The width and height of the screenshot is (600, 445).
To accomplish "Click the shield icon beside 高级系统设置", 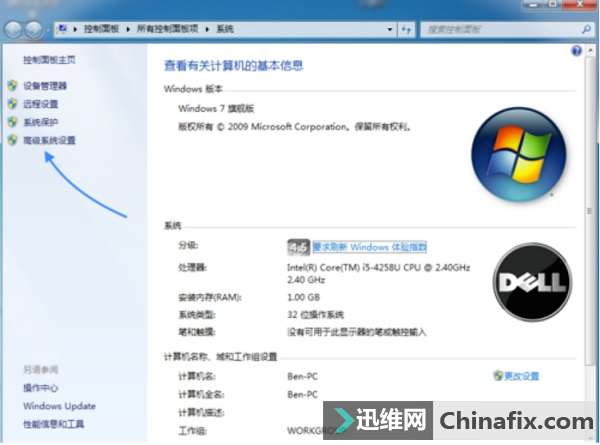I will [x=12, y=140].
